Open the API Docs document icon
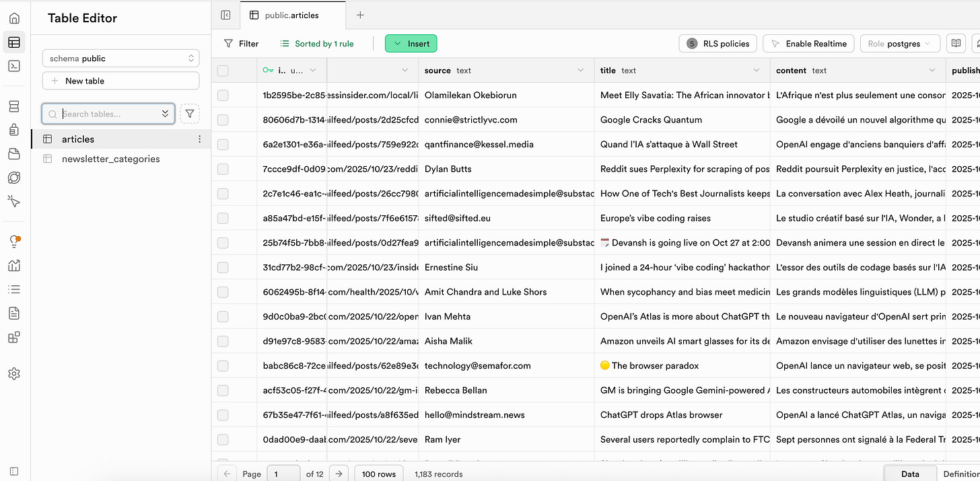This screenshot has width=980, height=481. [14, 313]
